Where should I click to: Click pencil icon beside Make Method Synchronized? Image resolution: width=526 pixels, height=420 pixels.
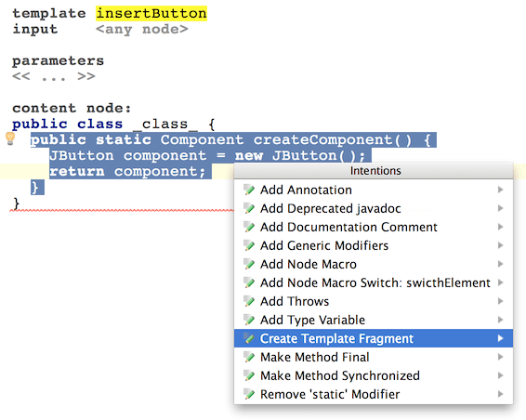click(x=249, y=375)
